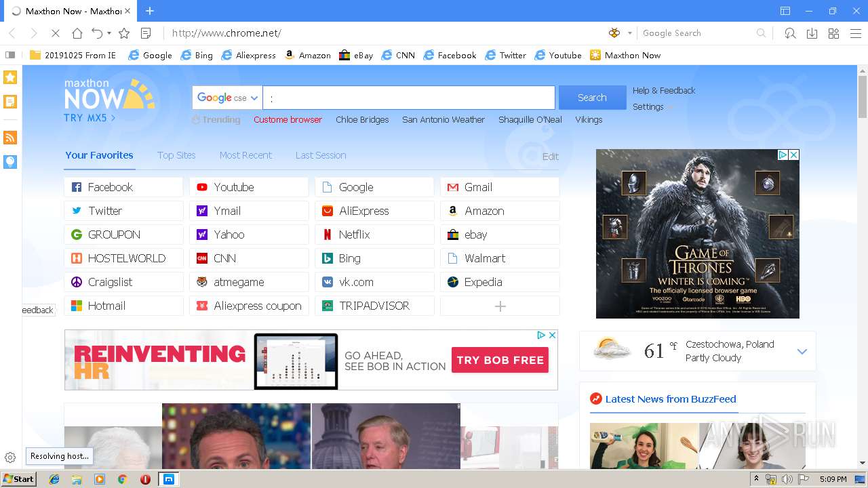
Task: Click the page vertical scrollbar thumb
Action: (863, 97)
